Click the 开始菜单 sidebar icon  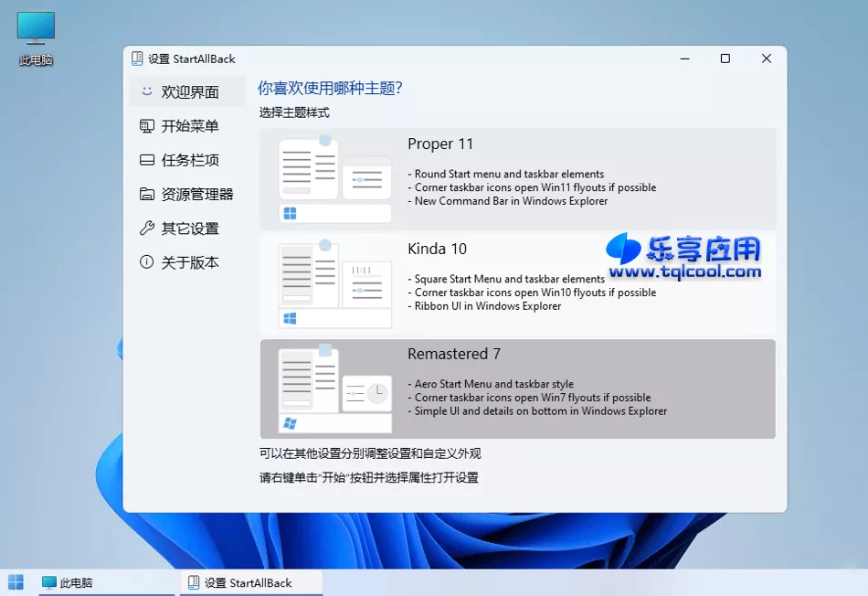click(x=146, y=125)
